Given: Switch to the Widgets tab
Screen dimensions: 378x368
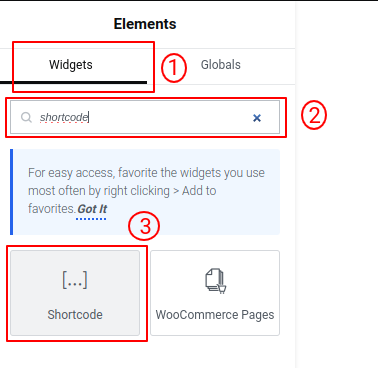Looking at the screenshot, I should point(71,65).
